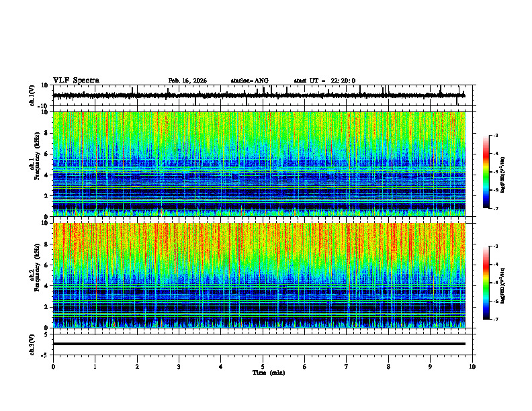532x411 pixels.
Task: Click inside the ch.2 spectrogram panel
Action: (259, 275)
